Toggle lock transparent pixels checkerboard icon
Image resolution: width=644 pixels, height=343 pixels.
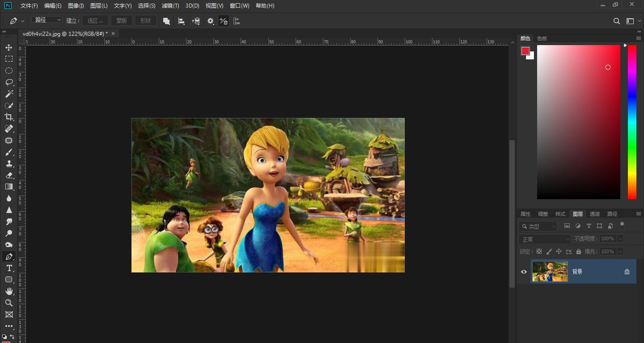(x=539, y=251)
